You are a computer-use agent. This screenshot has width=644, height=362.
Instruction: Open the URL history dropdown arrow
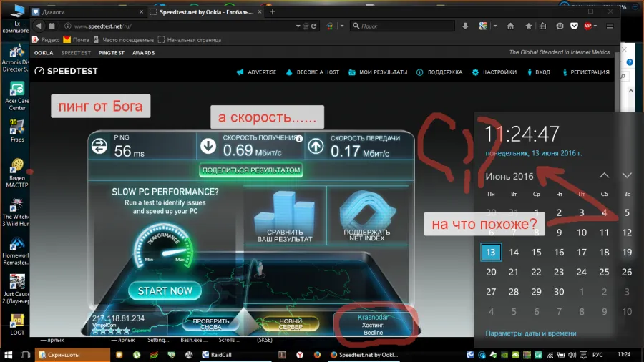(x=298, y=26)
